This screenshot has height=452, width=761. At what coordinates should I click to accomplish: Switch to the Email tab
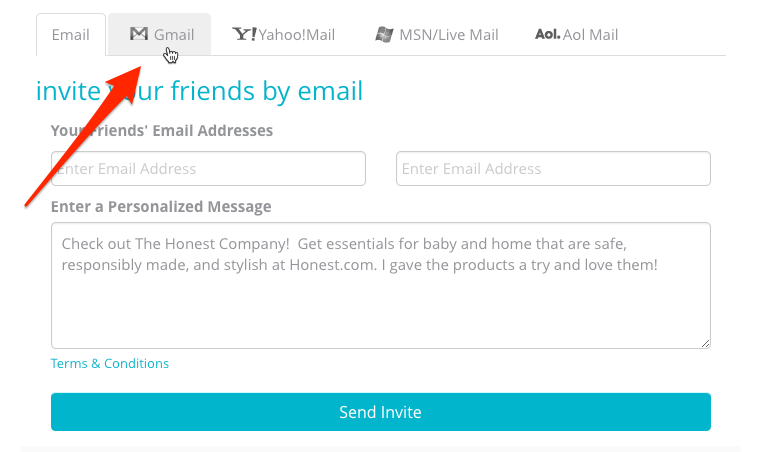(x=71, y=34)
